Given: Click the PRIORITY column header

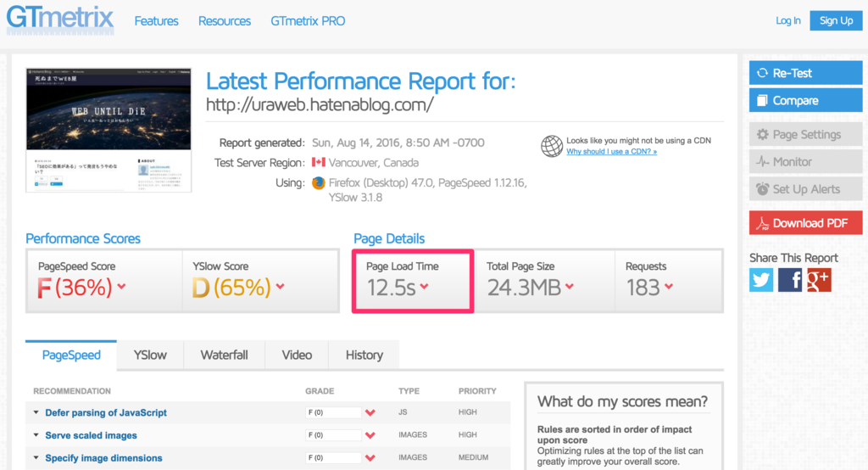Looking at the screenshot, I should (x=477, y=391).
